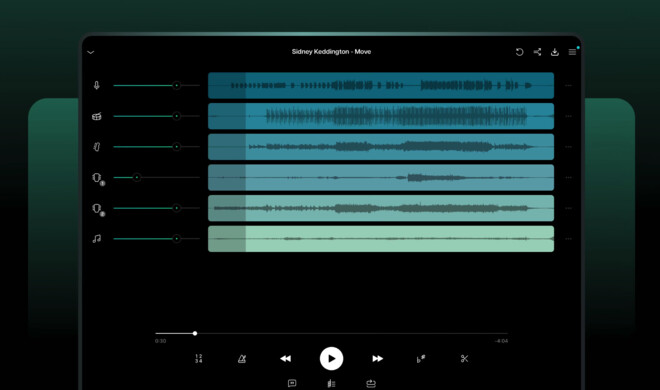Click the guitar 2 track icon
The width and height of the screenshot is (660, 390).
click(98, 209)
